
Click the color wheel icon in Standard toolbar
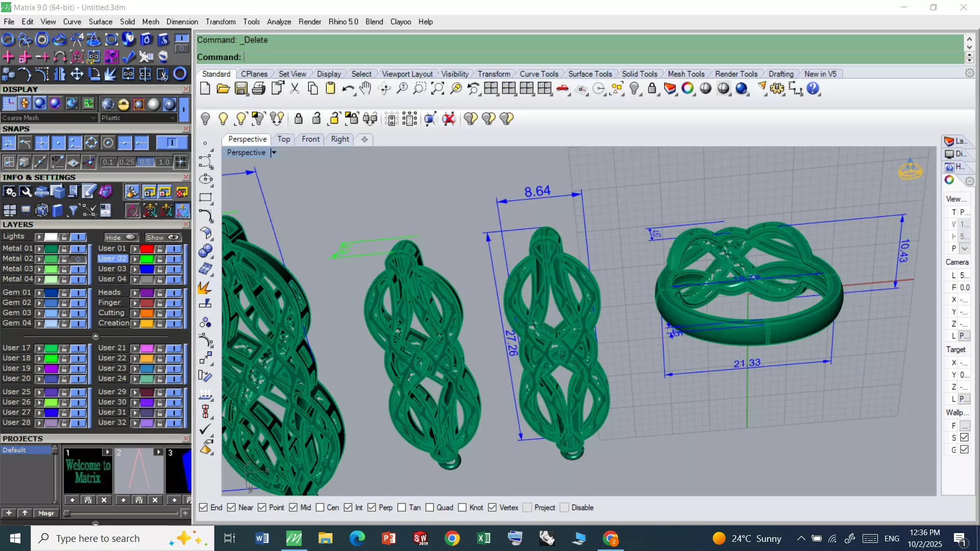[x=688, y=89]
